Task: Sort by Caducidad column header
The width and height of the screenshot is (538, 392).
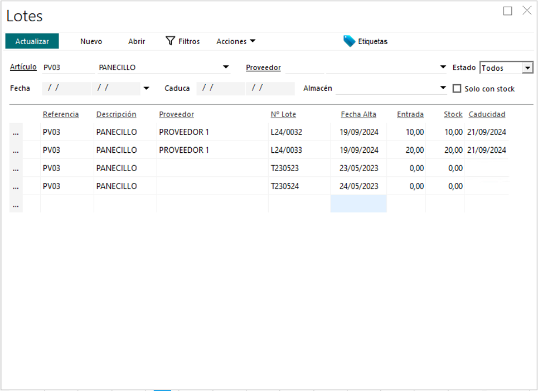Action: click(x=487, y=114)
